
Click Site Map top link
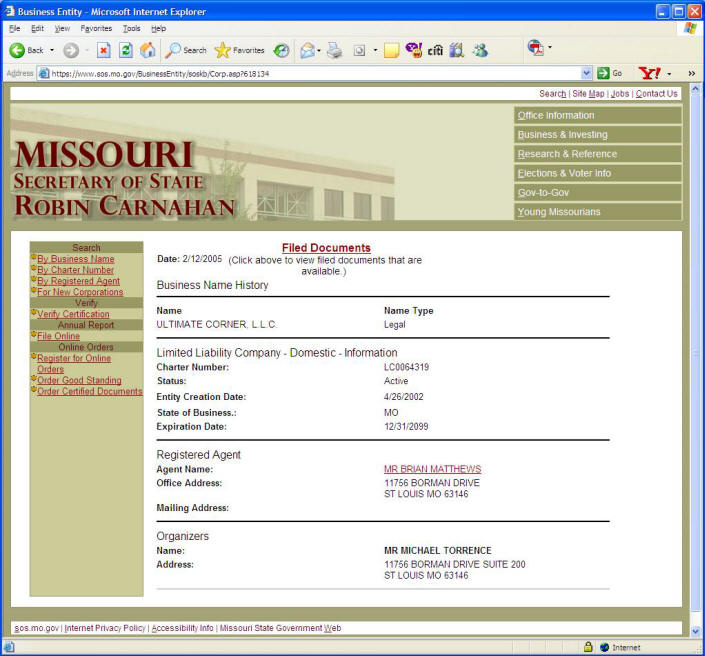pos(588,94)
